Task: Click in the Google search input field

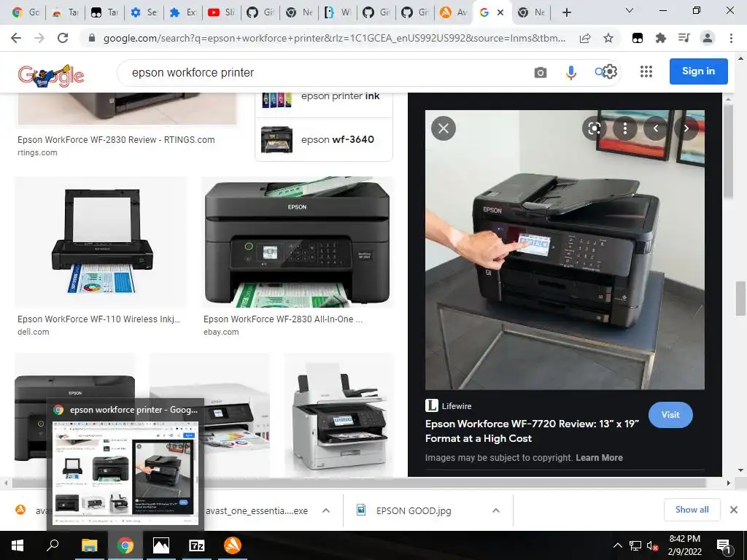Action: pyautogui.click(x=329, y=72)
